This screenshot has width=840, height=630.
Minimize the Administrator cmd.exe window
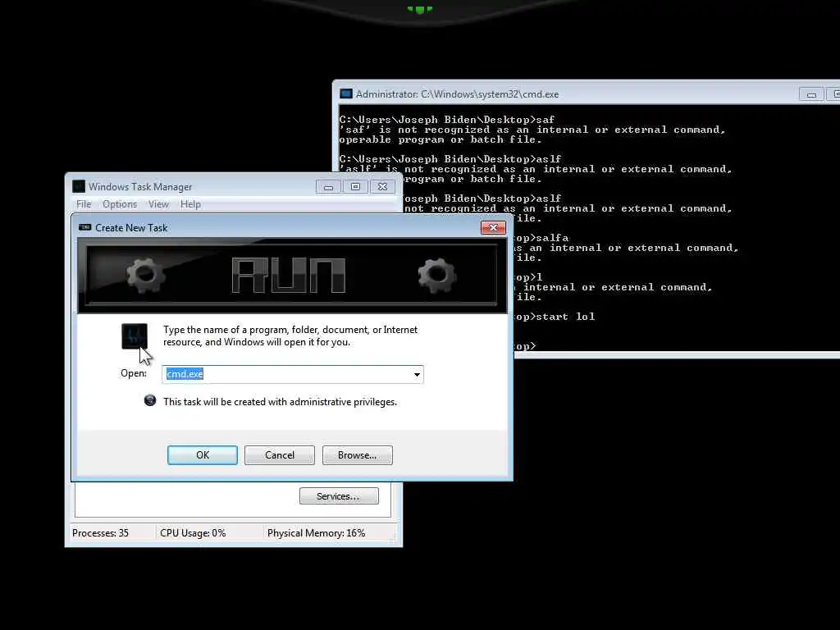point(811,95)
